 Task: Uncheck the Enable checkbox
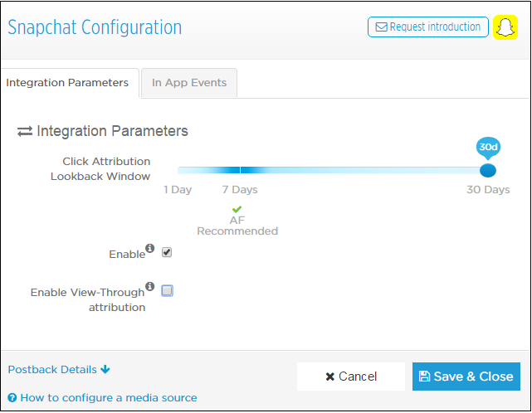[167, 252]
